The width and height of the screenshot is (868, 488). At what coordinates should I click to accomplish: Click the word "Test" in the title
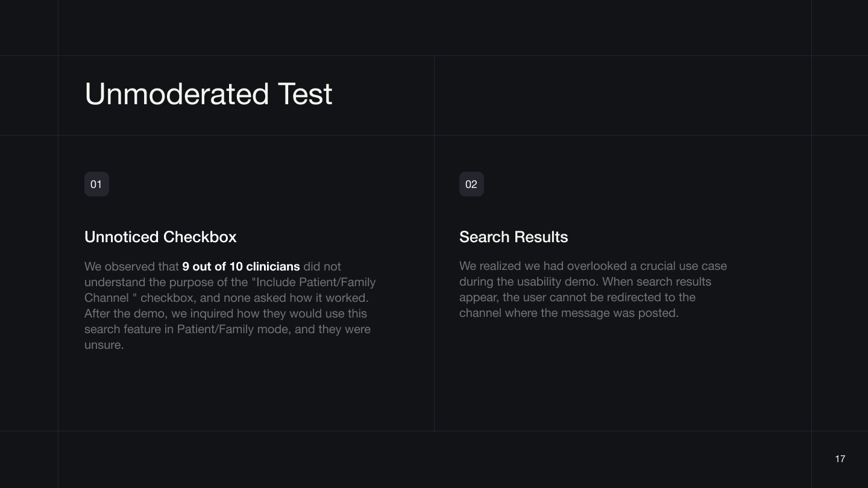point(305,95)
